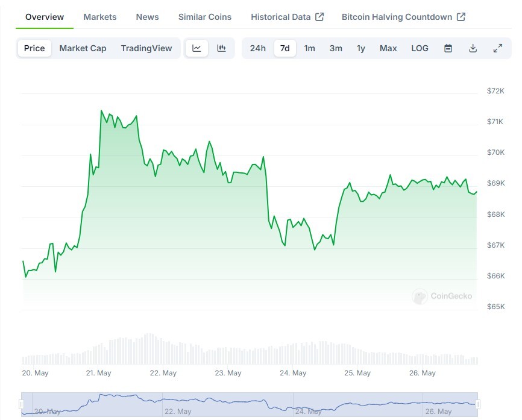
Task: Grab the left range navigator handle
Action: [21, 404]
